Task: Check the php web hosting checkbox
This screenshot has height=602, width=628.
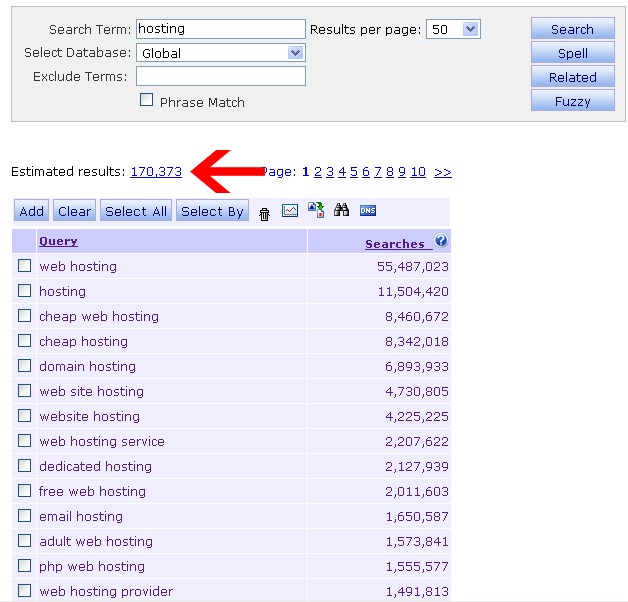Action: point(24,566)
